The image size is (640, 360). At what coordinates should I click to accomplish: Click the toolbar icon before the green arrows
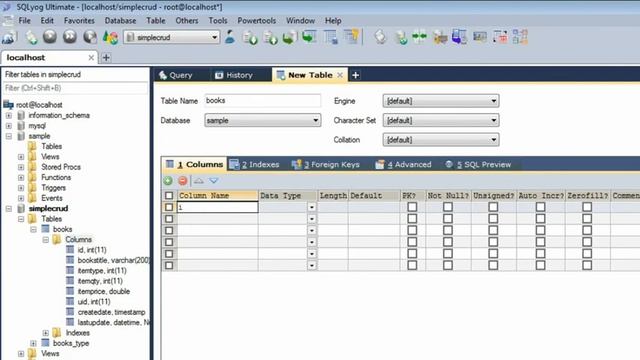pyautogui.click(x=401, y=37)
